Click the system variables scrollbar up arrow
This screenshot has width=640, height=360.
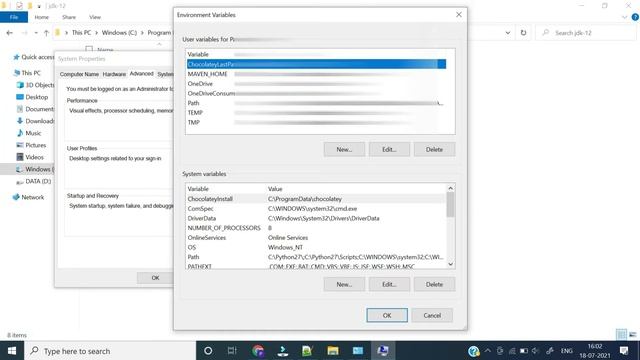[x=451, y=188]
